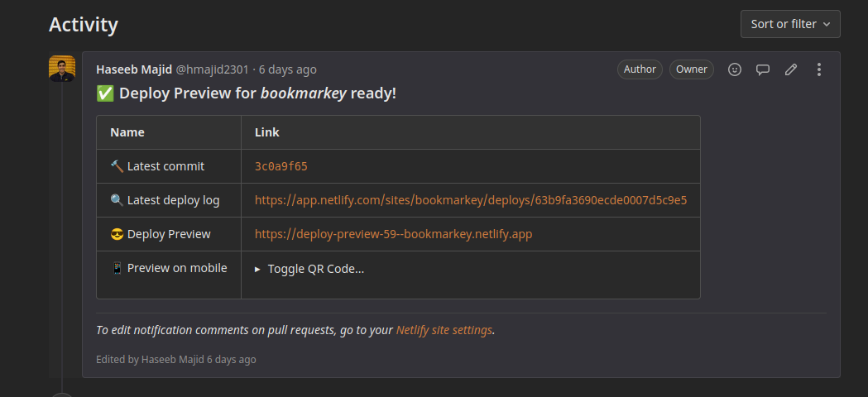Open the deploy-preview-59 bookmarkey Netlify link
868x397 pixels.
(x=394, y=234)
